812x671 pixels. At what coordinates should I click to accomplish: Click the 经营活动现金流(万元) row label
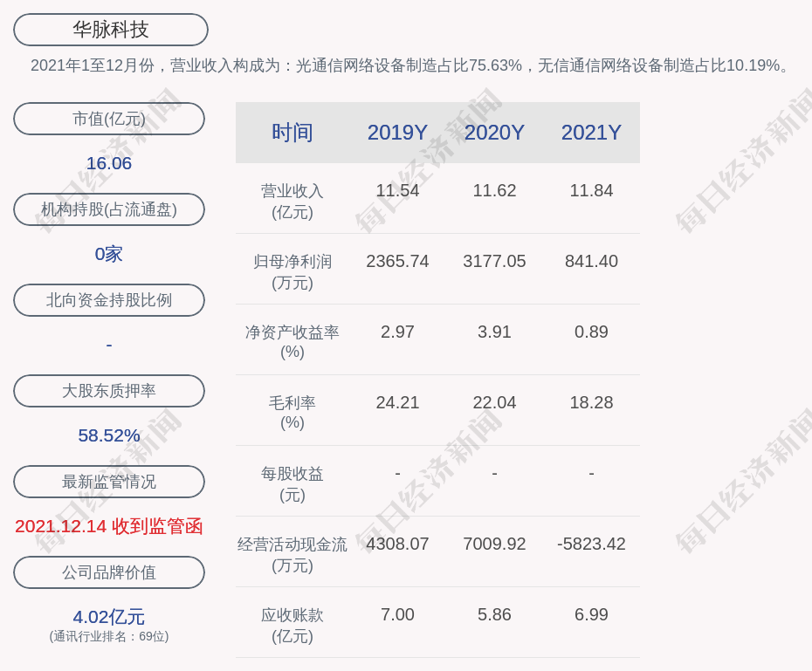point(292,555)
